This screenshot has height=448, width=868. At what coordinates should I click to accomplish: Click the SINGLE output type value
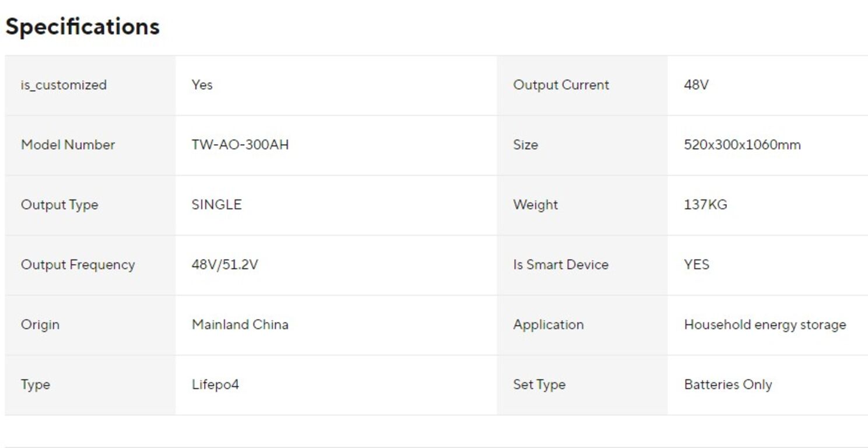pyautogui.click(x=216, y=205)
